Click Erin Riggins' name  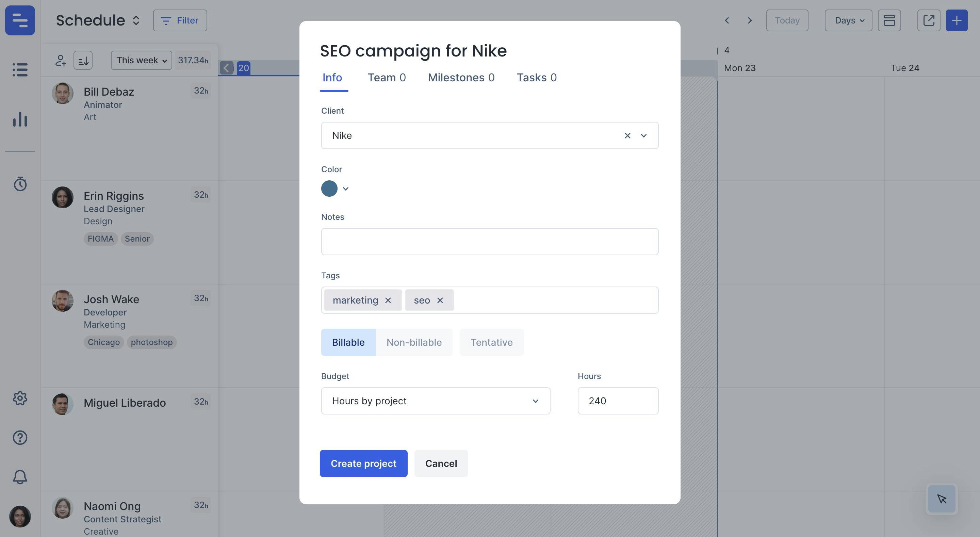114,196
